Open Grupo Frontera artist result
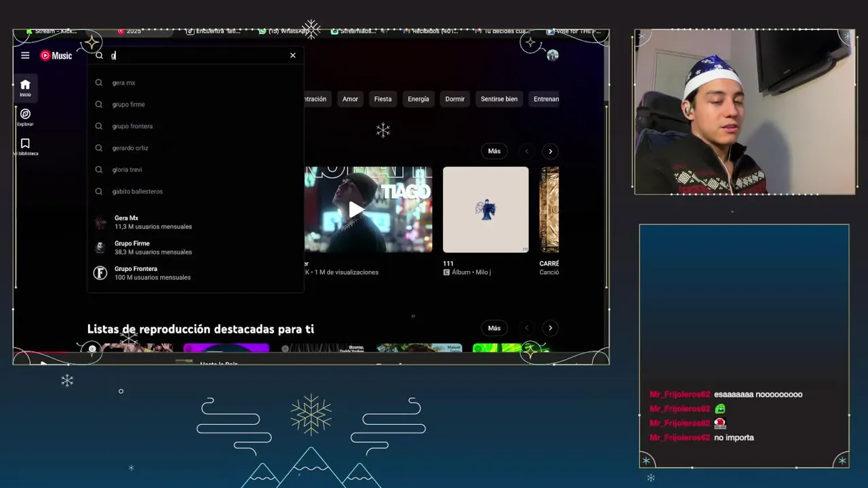 coord(195,273)
